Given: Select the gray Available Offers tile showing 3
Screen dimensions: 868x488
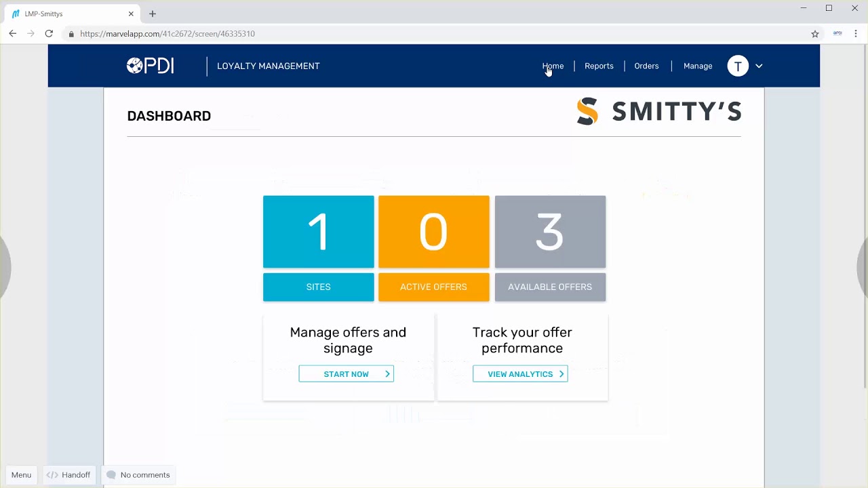Looking at the screenshot, I should [x=550, y=232].
